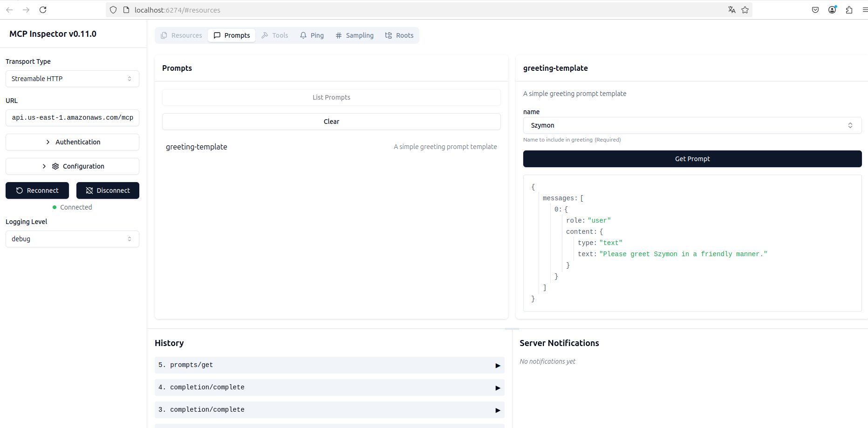Image resolution: width=868 pixels, height=428 pixels.
Task: Switch to the Prompts tab
Action: coord(232,35)
